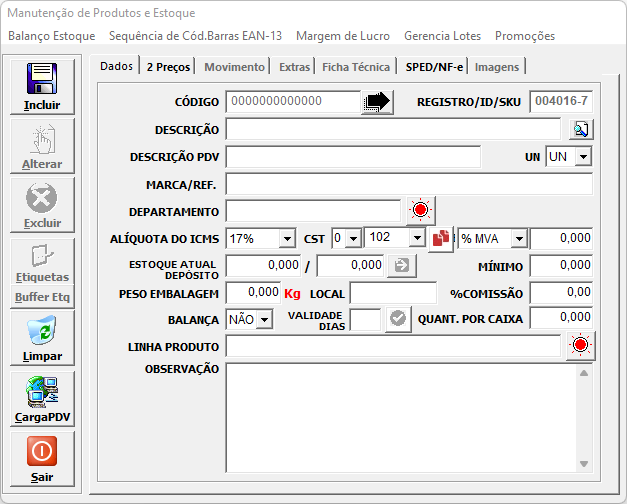Click the search icon beside DESCRIÇÃO
The image size is (627, 504).
click(581, 129)
